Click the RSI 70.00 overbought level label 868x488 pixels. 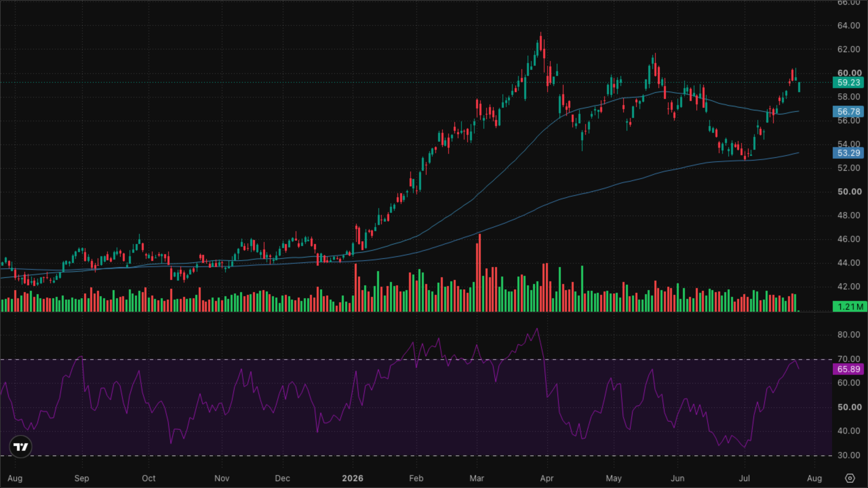tap(848, 359)
